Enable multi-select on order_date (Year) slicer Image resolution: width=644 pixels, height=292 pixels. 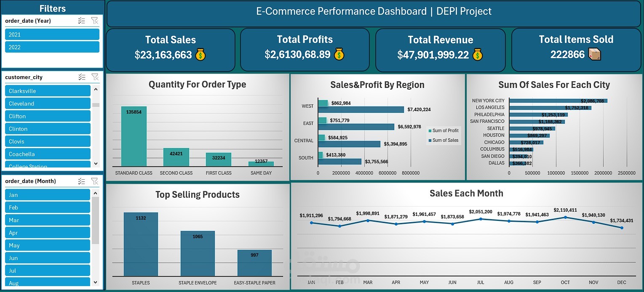click(x=82, y=21)
